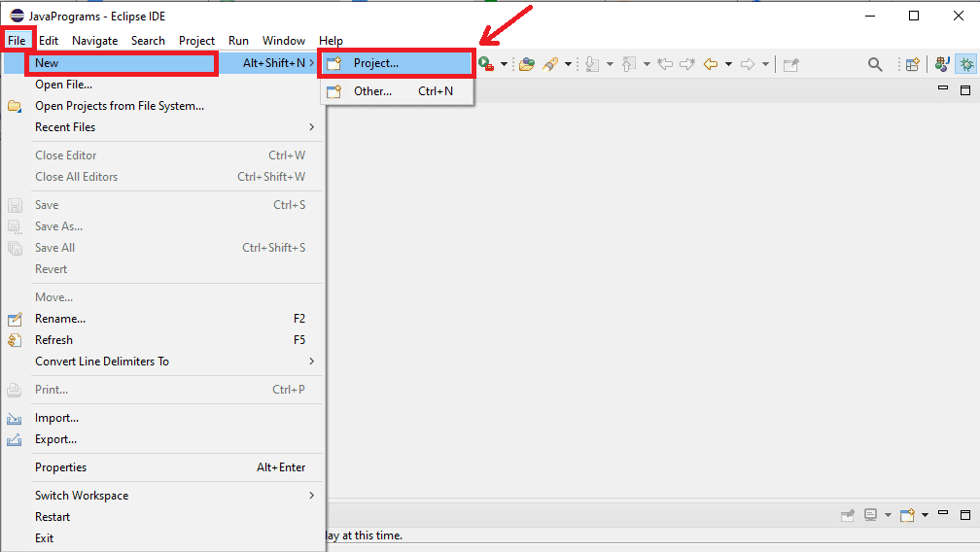Open the Next Annotation dropdown arrow
The width and height of the screenshot is (980, 552).
(x=610, y=64)
